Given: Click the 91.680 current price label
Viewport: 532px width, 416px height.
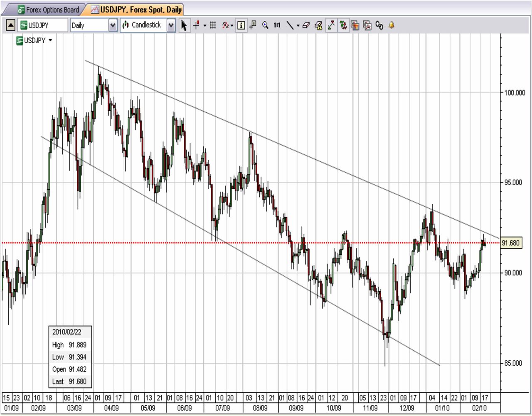Looking at the screenshot, I should (x=510, y=243).
